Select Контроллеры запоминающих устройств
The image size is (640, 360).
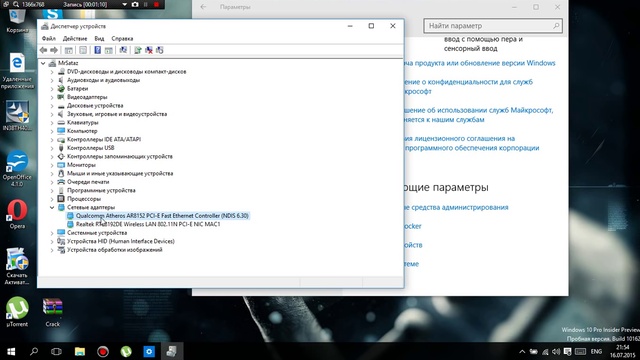click(x=120, y=156)
